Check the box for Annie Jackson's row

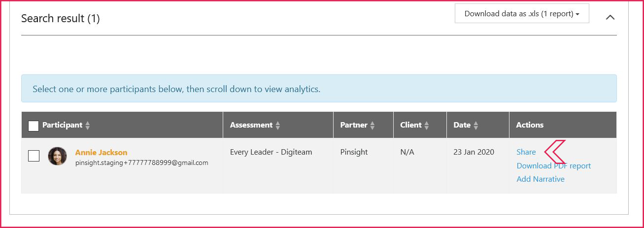tap(34, 156)
